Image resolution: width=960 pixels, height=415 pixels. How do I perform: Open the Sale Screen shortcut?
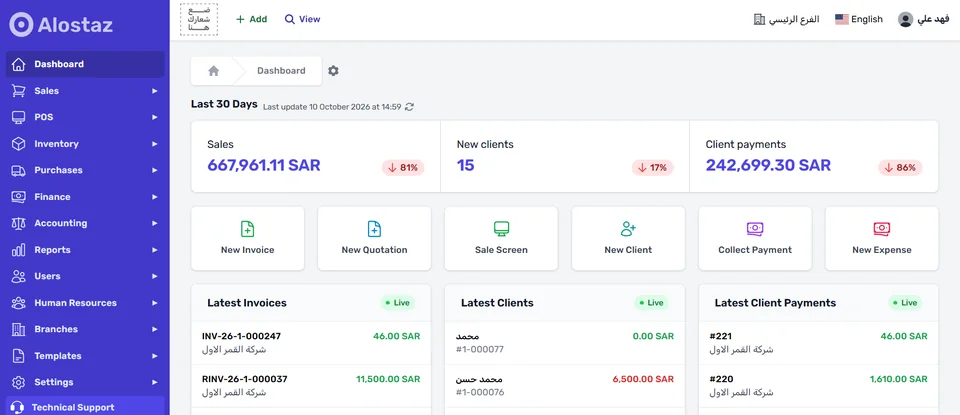(x=501, y=238)
